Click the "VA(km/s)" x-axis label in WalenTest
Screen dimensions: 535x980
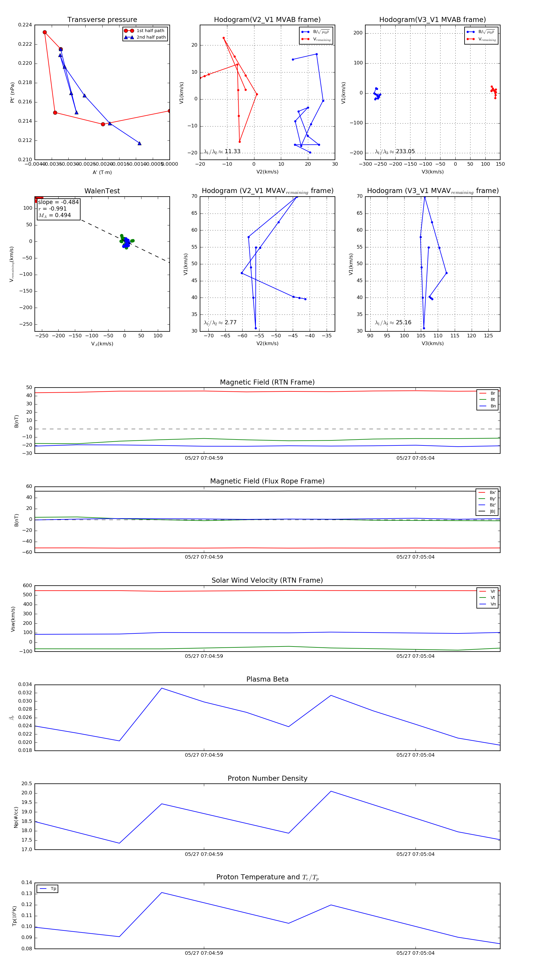pyautogui.click(x=102, y=344)
